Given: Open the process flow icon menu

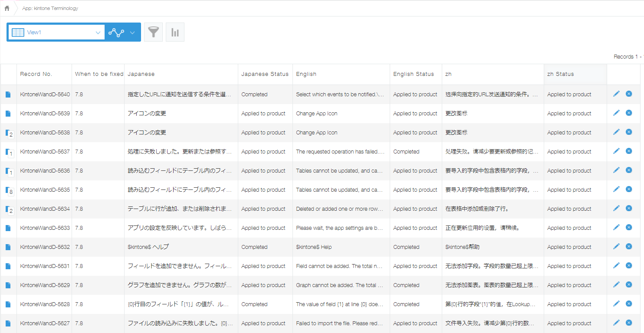Looking at the screenshot, I should [x=122, y=32].
